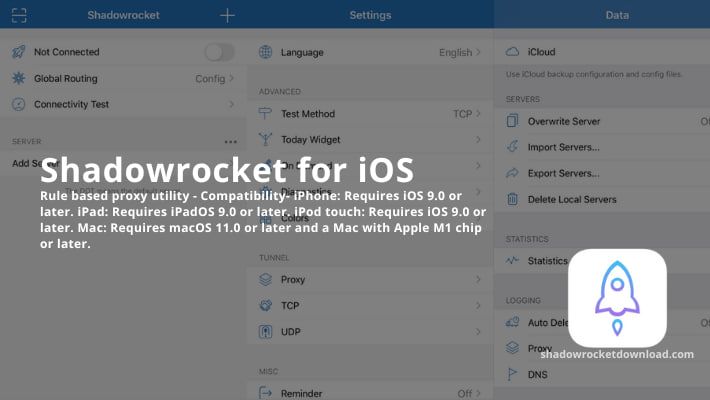Image resolution: width=710 pixels, height=400 pixels.
Task: Click the Connectivity Test label
Action: point(72,104)
